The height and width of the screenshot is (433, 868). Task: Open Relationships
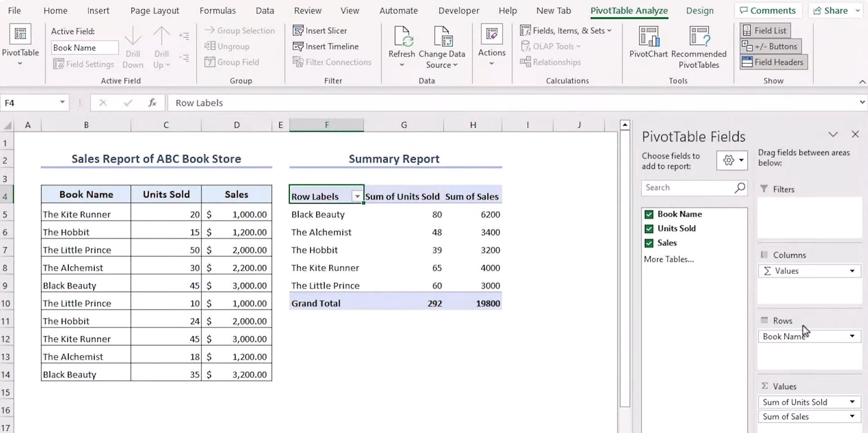[x=551, y=62]
